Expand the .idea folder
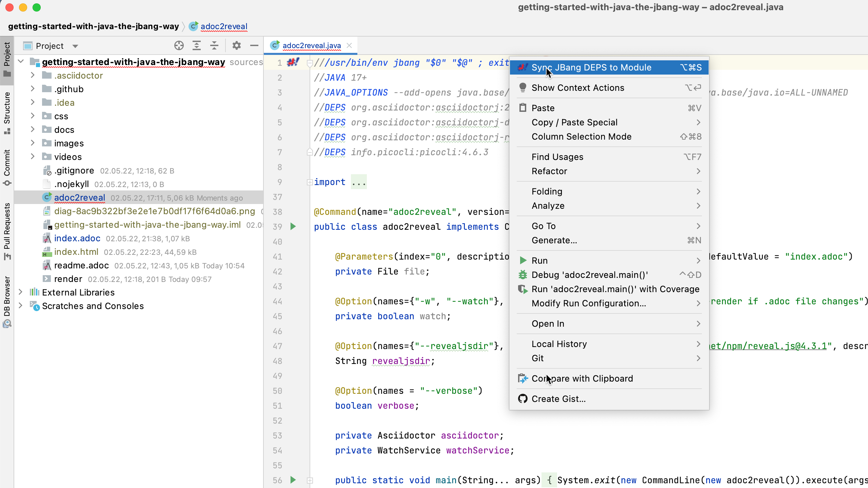The image size is (868, 488). pyautogui.click(x=33, y=102)
